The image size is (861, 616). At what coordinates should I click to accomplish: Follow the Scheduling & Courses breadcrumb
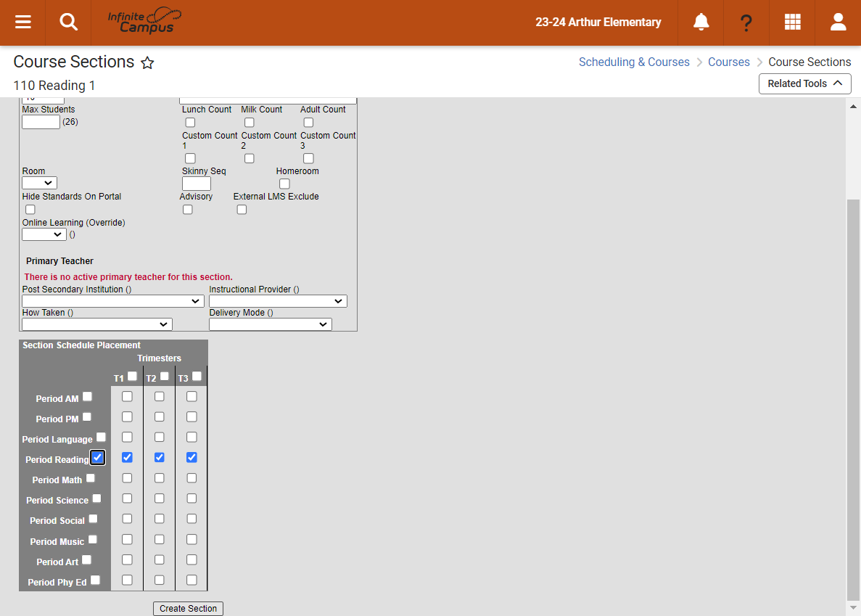[x=634, y=62]
